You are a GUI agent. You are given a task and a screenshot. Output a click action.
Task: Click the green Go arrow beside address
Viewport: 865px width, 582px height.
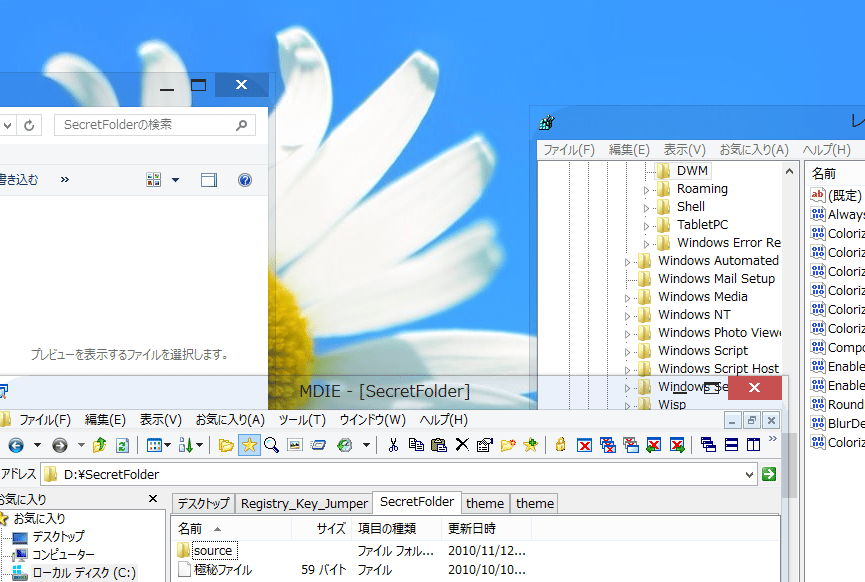pos(769,474)
